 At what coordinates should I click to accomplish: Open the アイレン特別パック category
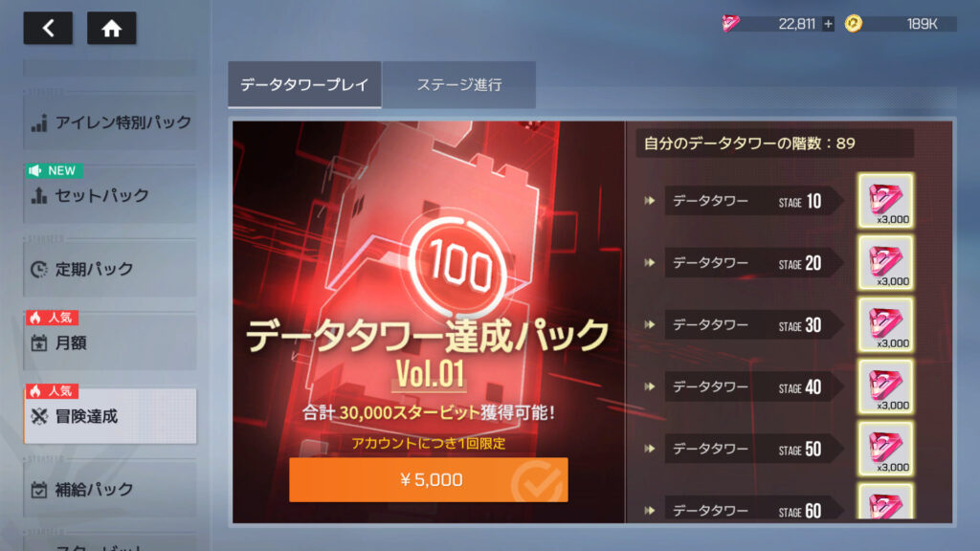pyautogui.click(x=110, y=122)
